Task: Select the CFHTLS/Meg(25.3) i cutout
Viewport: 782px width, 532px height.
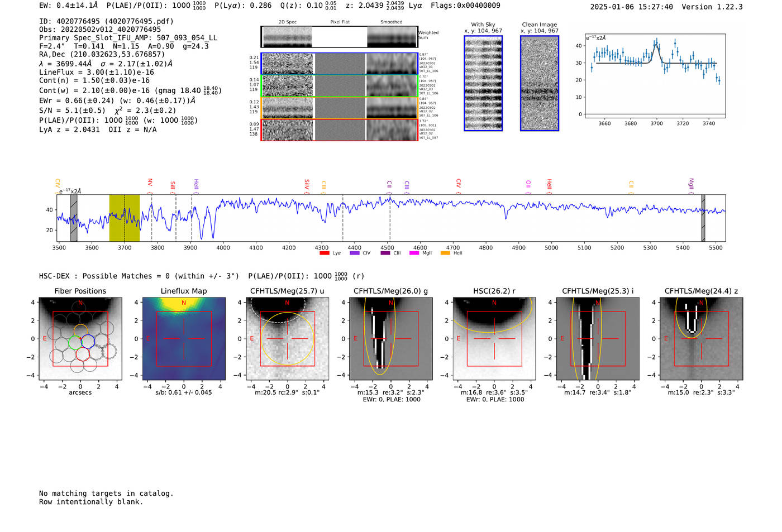Action: (598, 338)
